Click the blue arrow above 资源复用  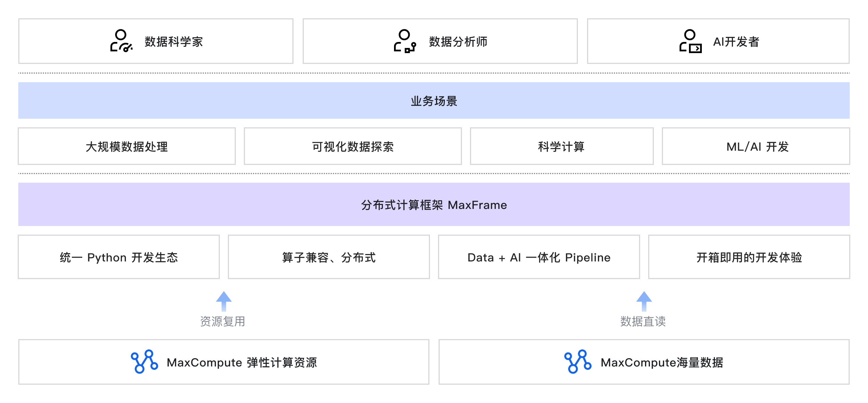pos(224,301)
